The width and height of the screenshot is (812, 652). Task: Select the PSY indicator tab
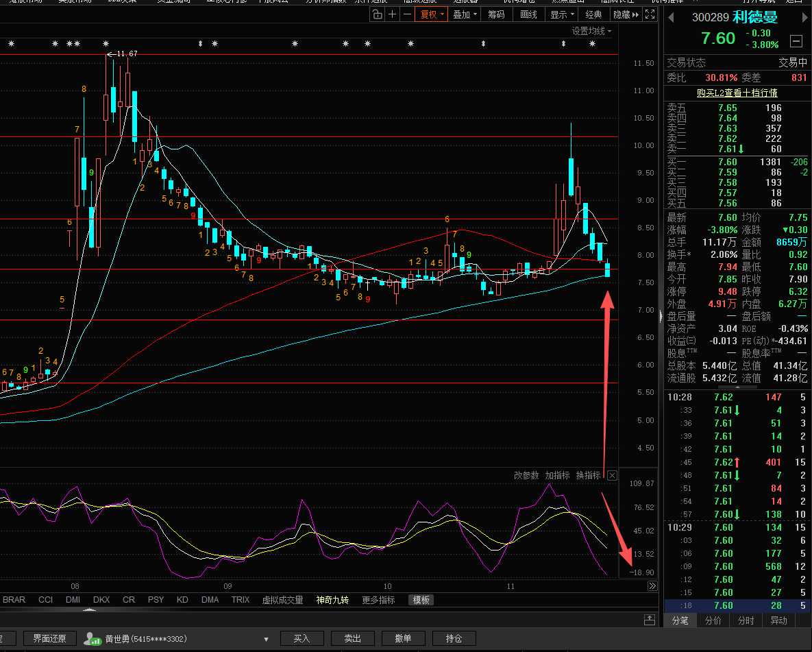click(x=156, y=600)
